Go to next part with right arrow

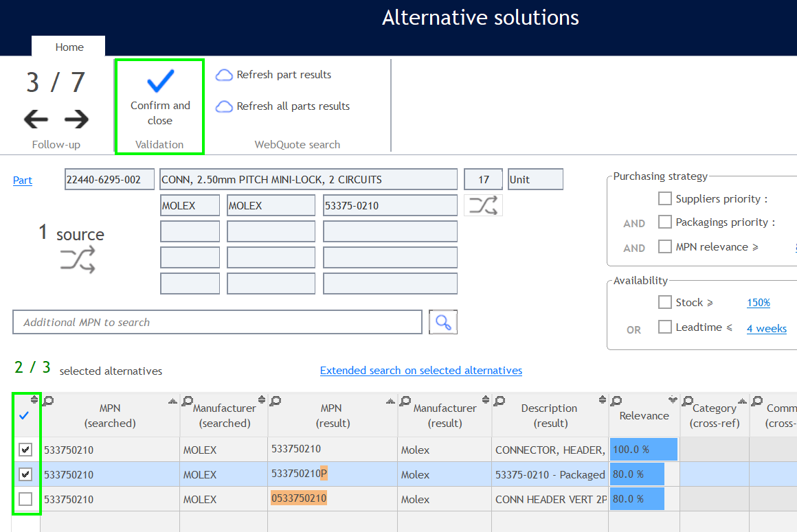click(77, 119)
